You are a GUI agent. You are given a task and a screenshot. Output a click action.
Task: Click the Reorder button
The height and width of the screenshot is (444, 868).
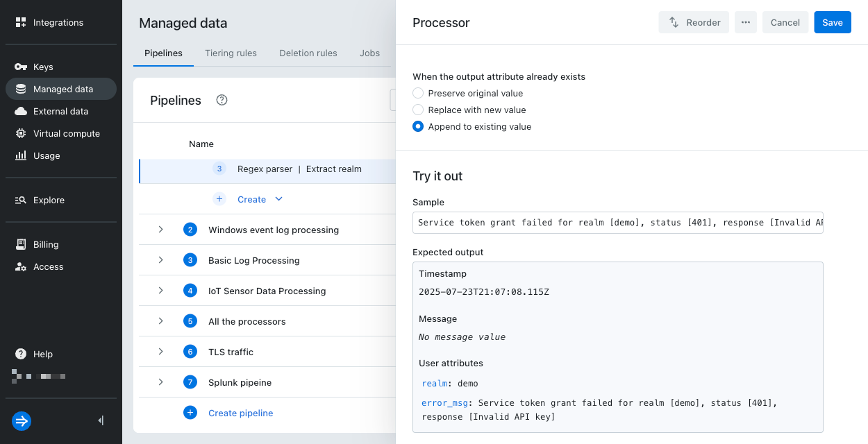(694, 22)
